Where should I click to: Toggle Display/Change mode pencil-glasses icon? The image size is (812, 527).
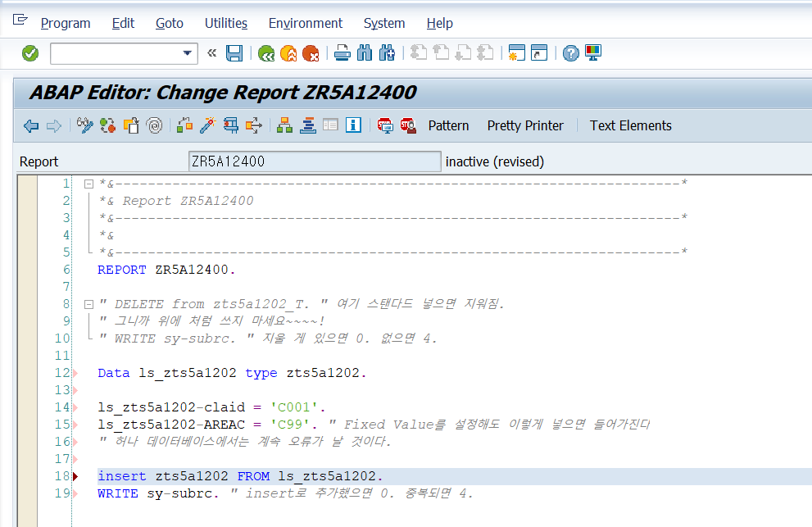[x=85, y=125]
